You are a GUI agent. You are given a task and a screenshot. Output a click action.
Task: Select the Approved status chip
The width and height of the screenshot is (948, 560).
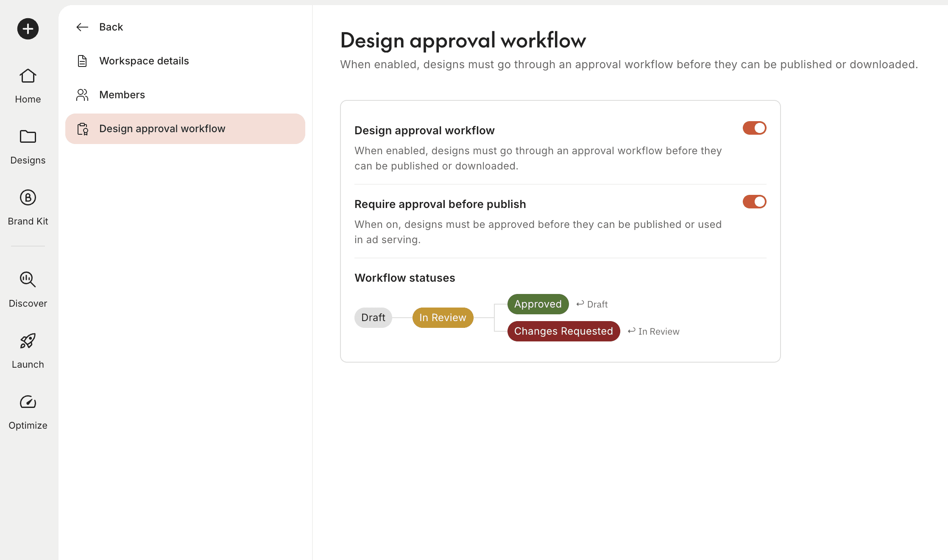click(538, 304)
